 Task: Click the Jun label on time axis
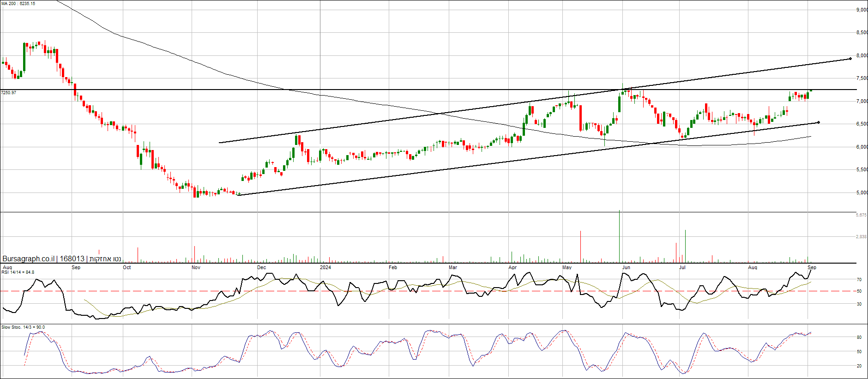click(x=626, y=267)
